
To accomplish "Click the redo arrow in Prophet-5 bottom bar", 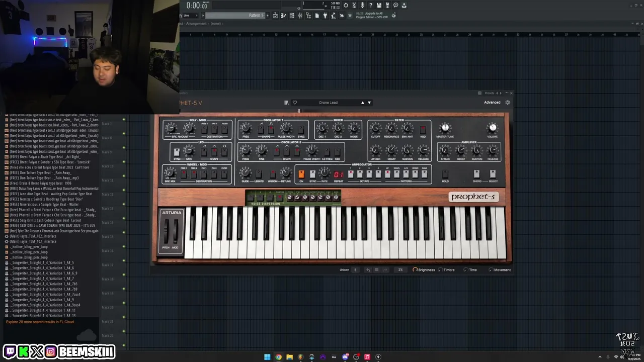I will click(x=385, y=270).
